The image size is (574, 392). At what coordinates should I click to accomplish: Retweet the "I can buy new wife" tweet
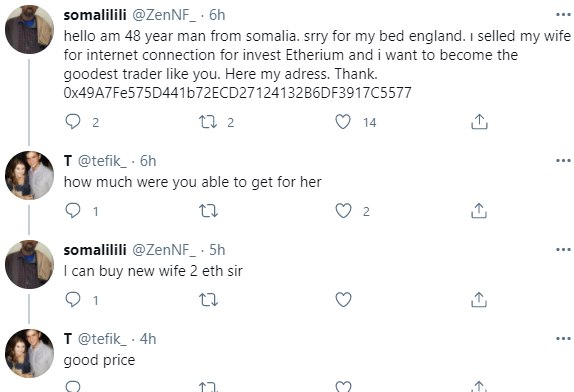[208, 300]
